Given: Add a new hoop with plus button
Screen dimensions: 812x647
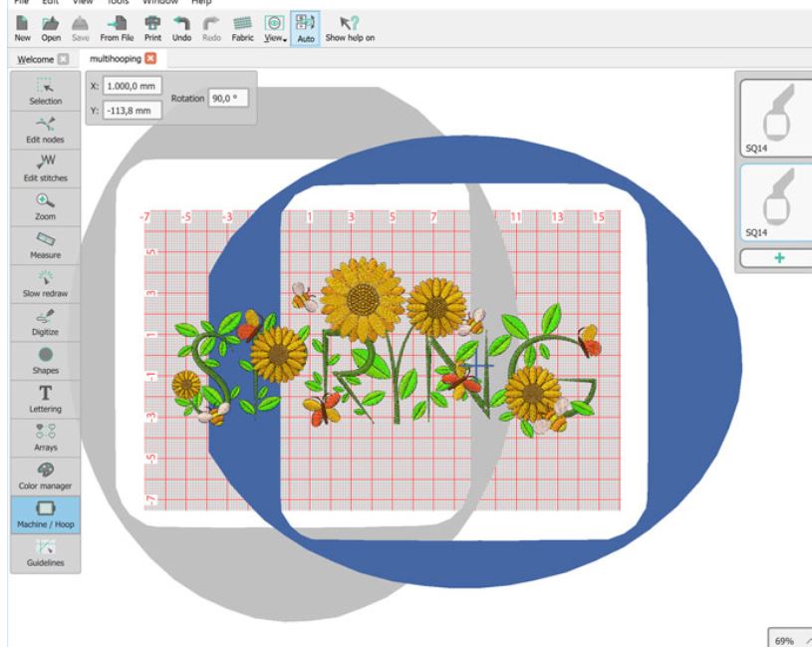Looking at the screenshot, I should coord(778,257).
